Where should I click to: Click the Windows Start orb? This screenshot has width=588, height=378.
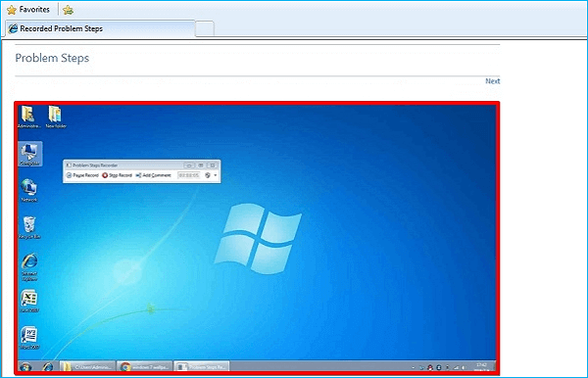coord(25,367)
